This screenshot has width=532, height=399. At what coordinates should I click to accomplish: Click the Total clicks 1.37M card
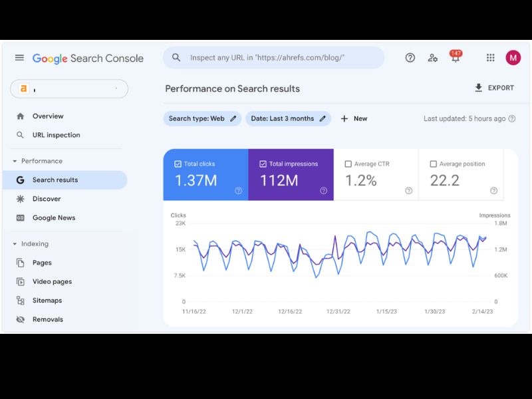(x=205, y=175)
